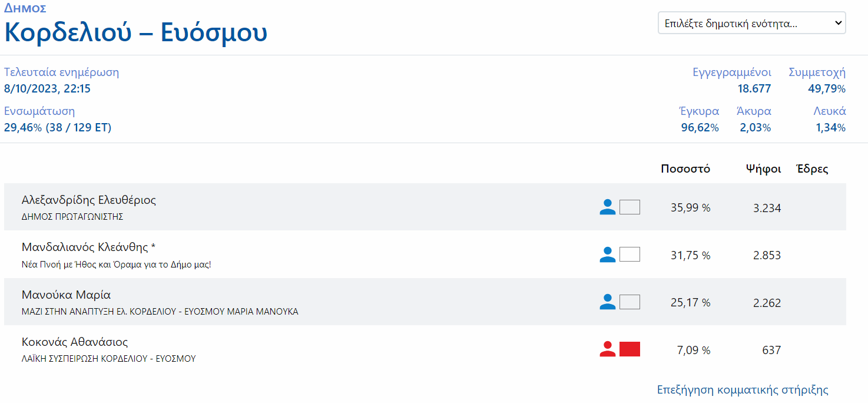Open the Επεξήγηση κομματικής στήριξης link
The width and height of the screenshot is (868, 403).
point(743,390)
